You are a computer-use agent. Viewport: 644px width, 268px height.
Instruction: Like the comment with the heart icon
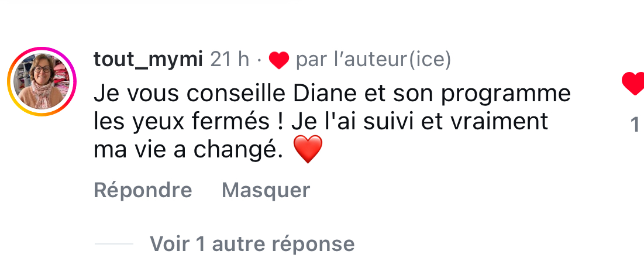tap(633, 85)
